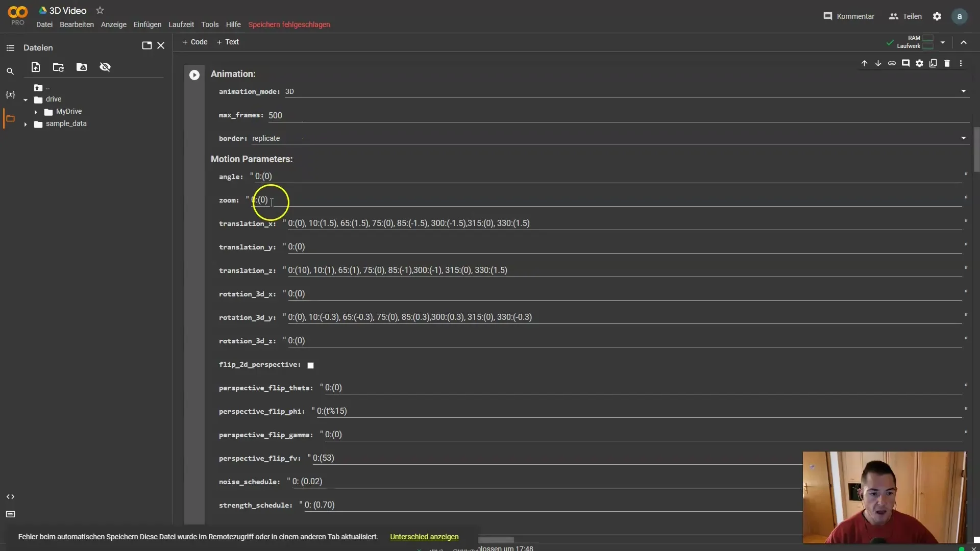This screenshot has height=551, width=980.
Task: Open the RAM Laufwerk connection dropdown
Action: [x=943, y=42]
